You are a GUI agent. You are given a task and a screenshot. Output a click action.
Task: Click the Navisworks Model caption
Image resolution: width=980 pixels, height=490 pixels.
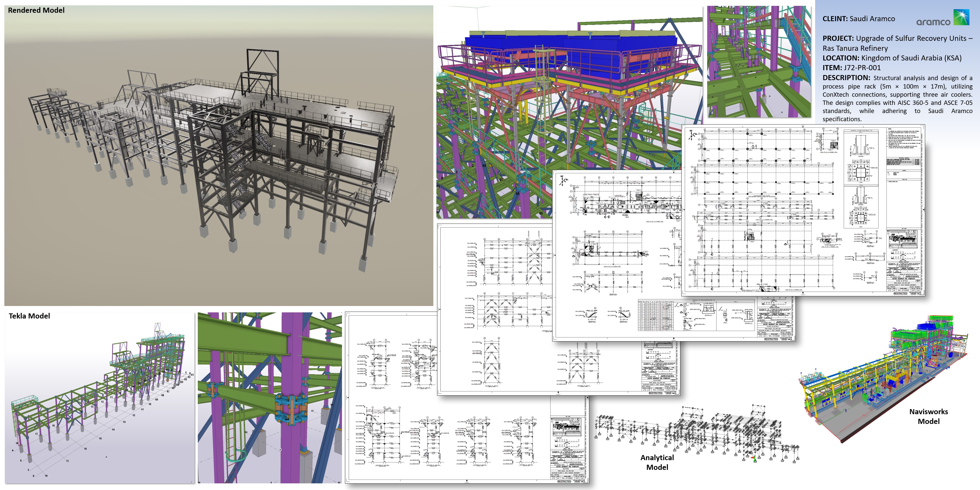928,416
